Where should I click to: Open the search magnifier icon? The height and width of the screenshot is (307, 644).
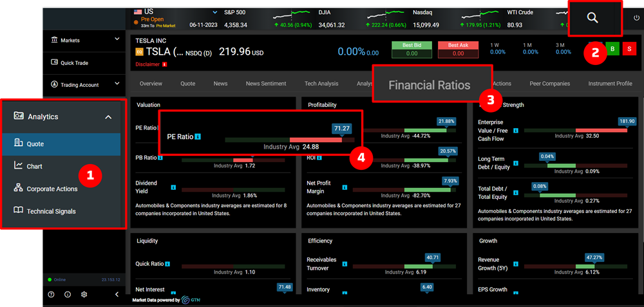point(592,18)
